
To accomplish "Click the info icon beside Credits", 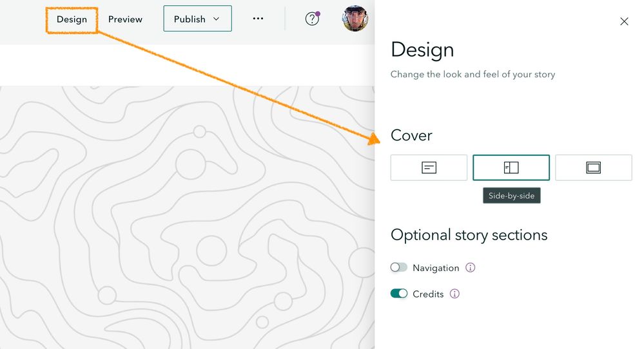I will coord(454,294).
